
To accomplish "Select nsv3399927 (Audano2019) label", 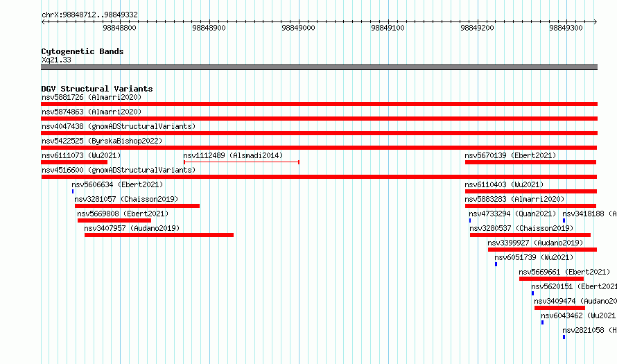I will tap(535, 243).
